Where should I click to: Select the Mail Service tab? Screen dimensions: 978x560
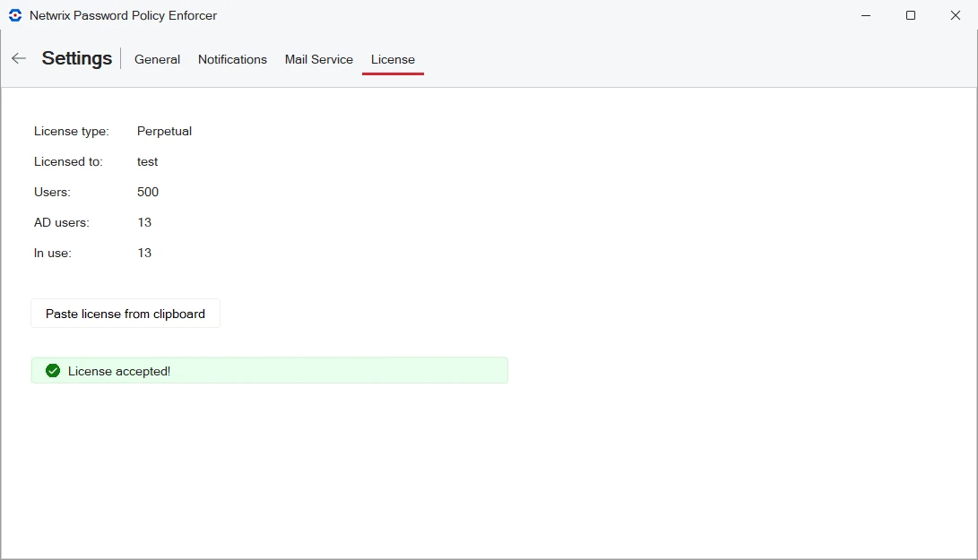click(318, 59)
